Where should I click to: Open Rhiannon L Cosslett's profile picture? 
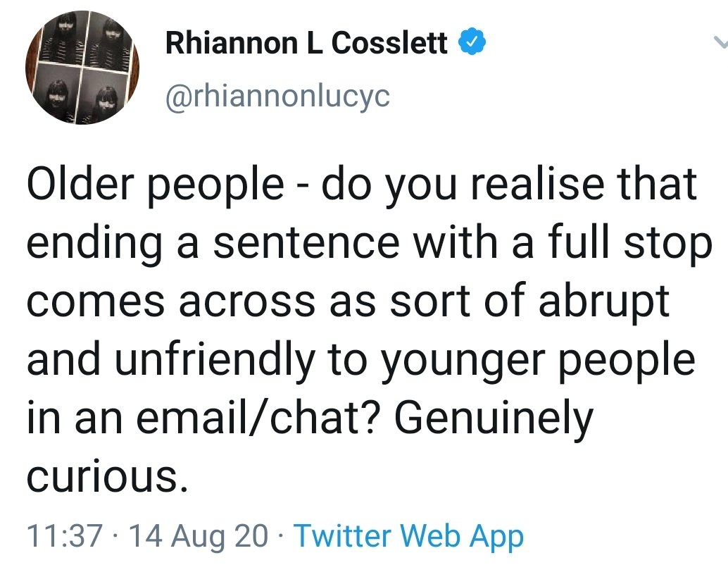[82, 68]
